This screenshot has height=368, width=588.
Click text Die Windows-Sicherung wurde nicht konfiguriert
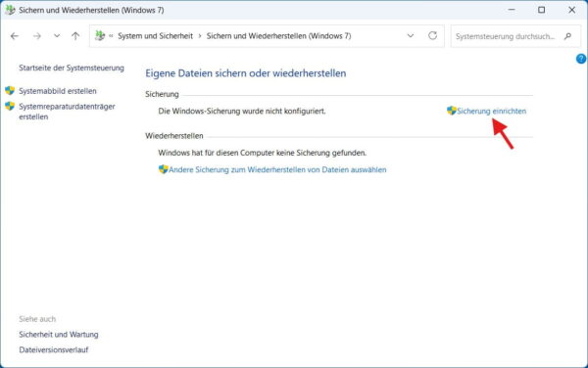[x=242, y=111]
